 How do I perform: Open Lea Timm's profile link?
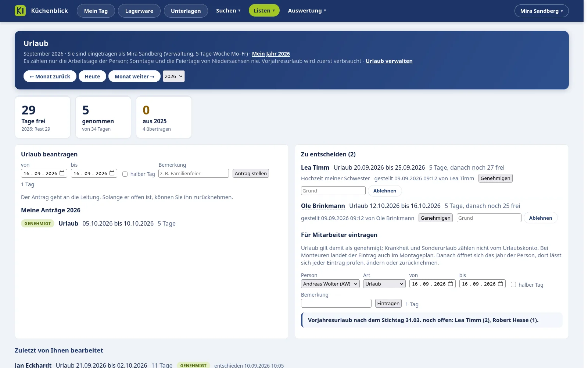tap(315, 167)
